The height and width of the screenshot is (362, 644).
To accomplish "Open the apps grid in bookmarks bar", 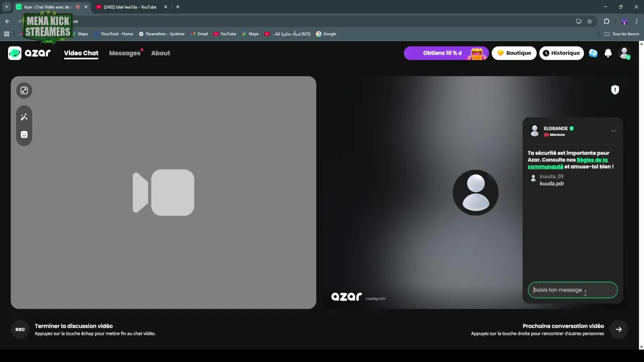I will [7, 34].
